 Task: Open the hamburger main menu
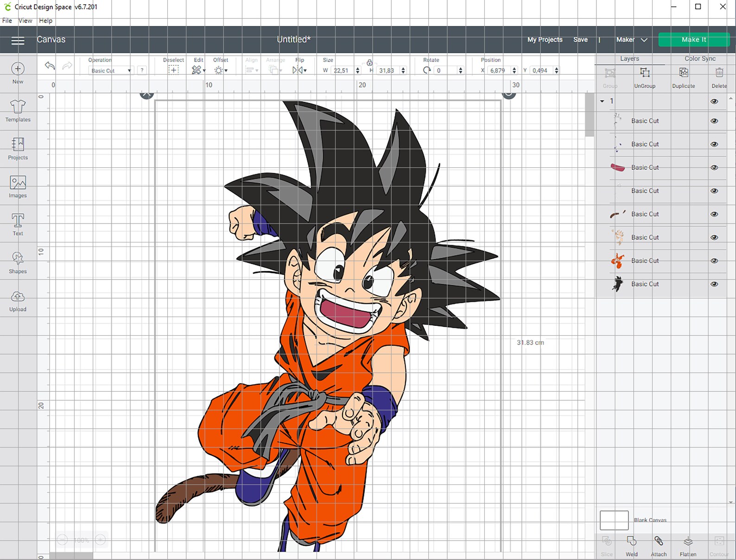18,41
